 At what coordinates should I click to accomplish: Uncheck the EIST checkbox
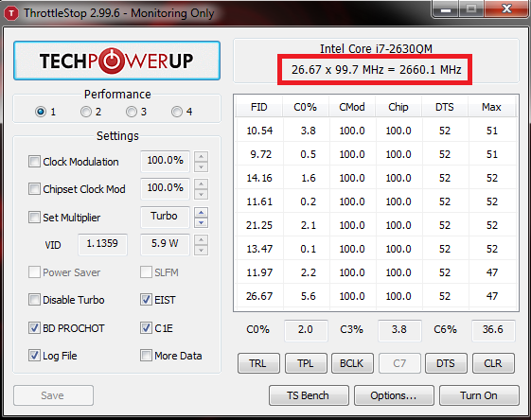tap(146, 300)
